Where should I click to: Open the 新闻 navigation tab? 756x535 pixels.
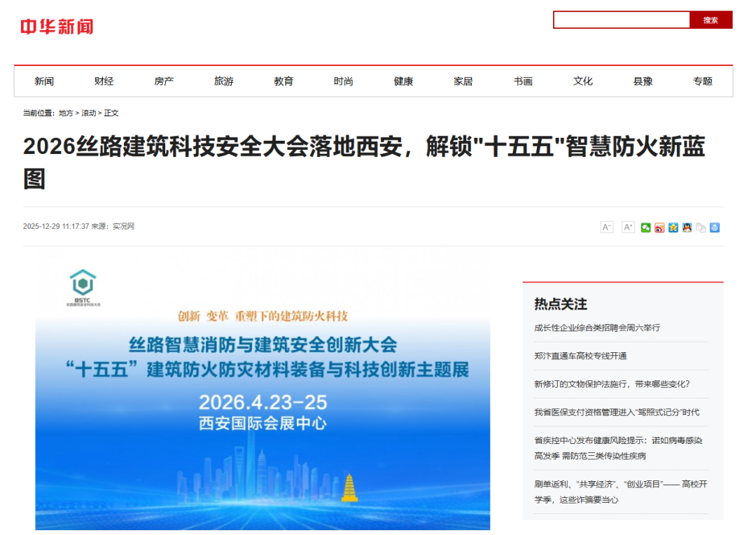[x=44, y=81]
